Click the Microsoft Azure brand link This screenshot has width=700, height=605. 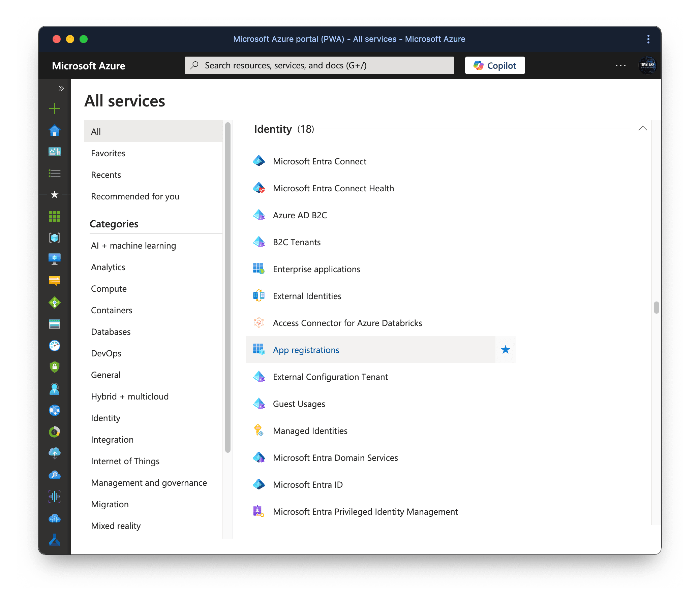coord(89,66)
